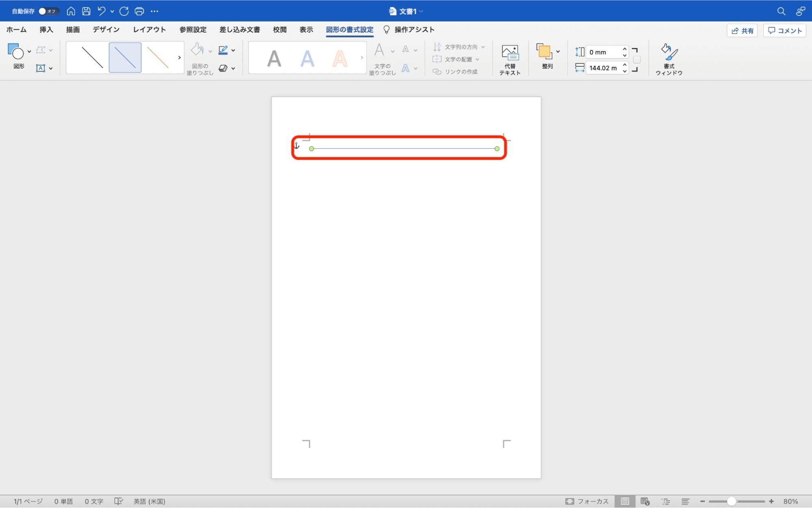Click the shape height 0 mm field
Image resolution: width=812 pixels, height=508 pixels.
[603, 52]
